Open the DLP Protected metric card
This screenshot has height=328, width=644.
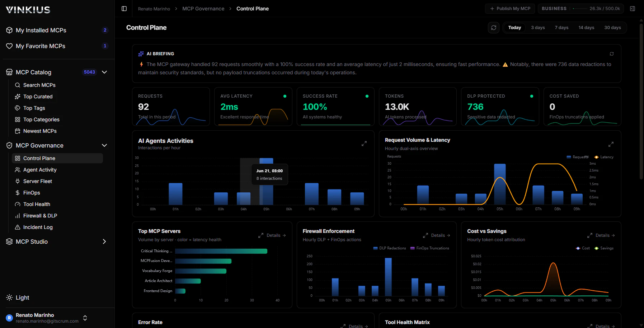(x=500, y=107)
